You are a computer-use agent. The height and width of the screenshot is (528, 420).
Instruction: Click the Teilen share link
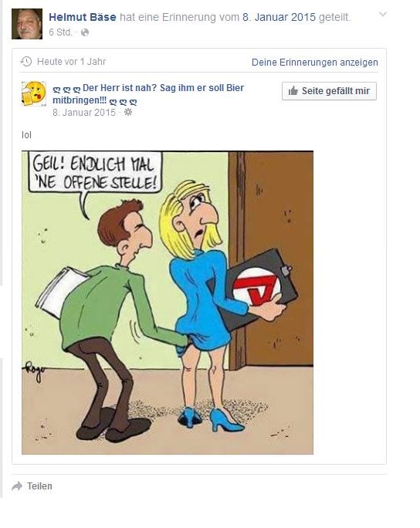pyautogui.click(x=39, y=486)
